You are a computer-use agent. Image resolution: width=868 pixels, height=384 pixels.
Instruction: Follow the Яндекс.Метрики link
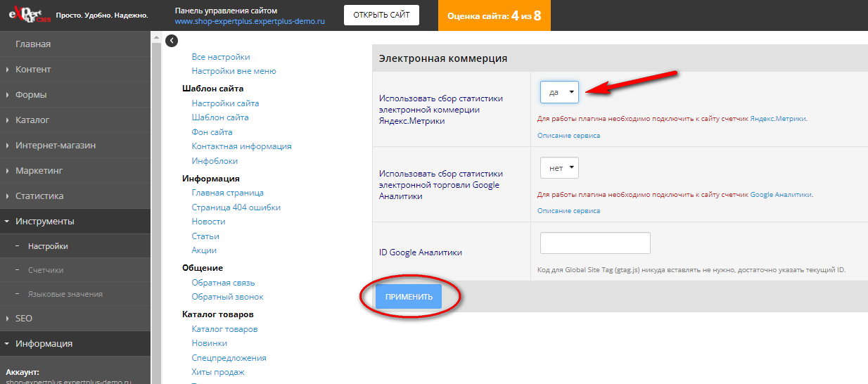tap(778, 119)
